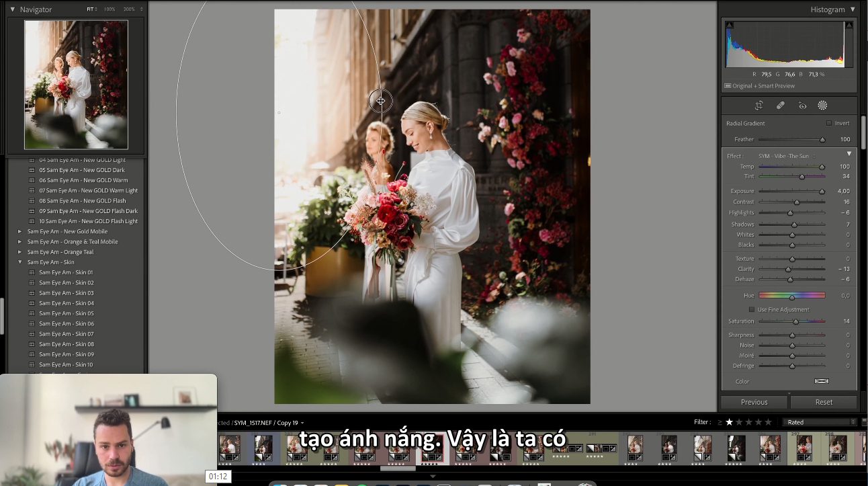Click the Exposure slider handle
This screenshot has height=486, width=868.
click(x=822, y=192)
